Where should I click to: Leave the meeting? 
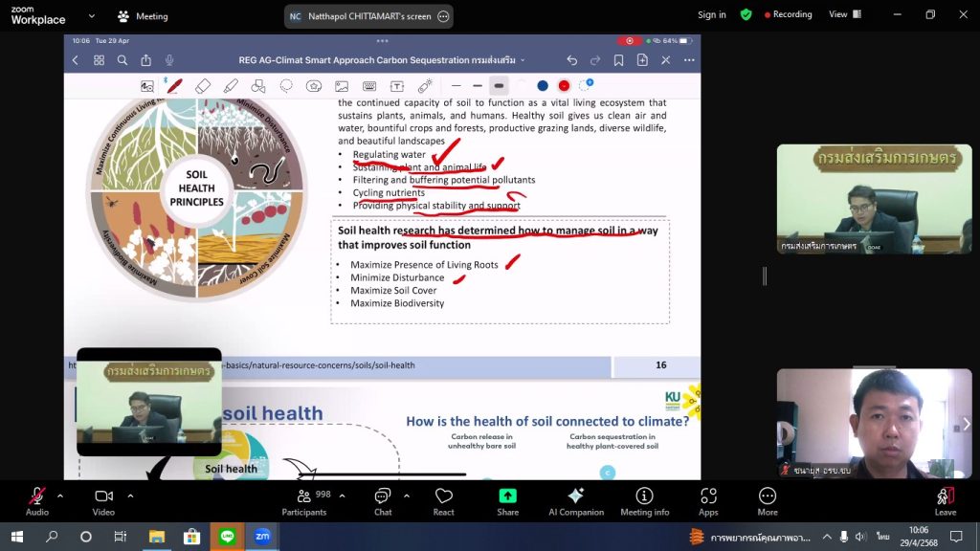point(945,501)
